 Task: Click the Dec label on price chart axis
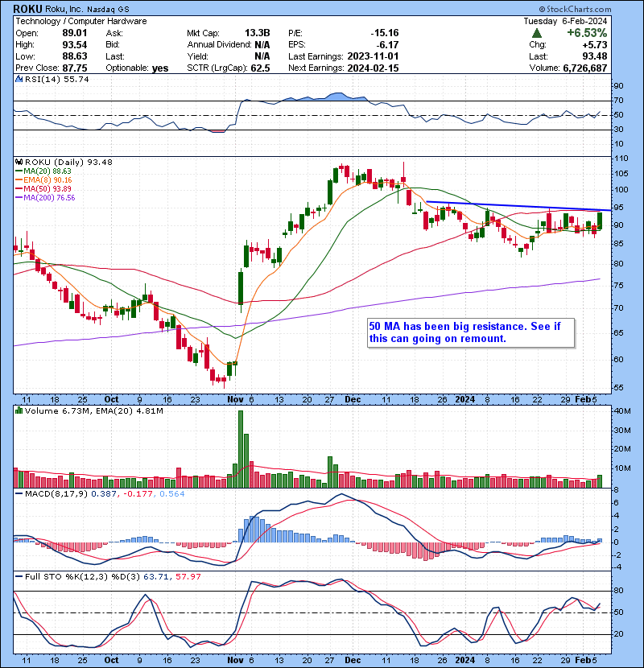click(x=353, y=400)
